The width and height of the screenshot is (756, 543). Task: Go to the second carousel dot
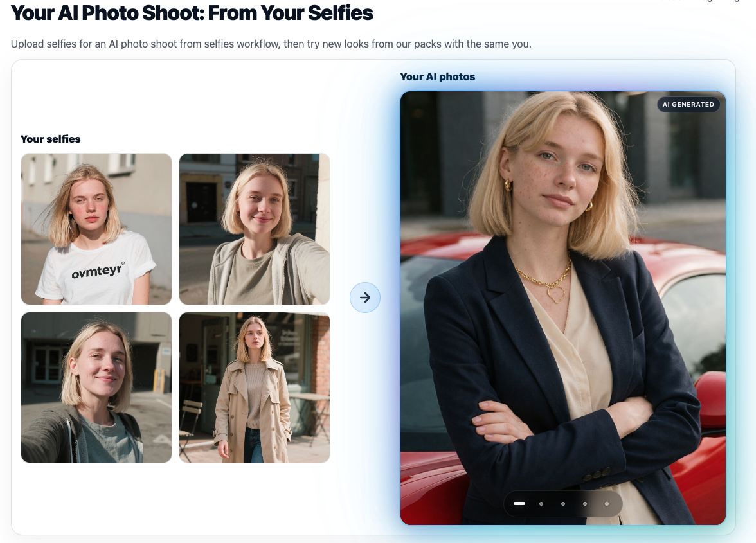541,504
